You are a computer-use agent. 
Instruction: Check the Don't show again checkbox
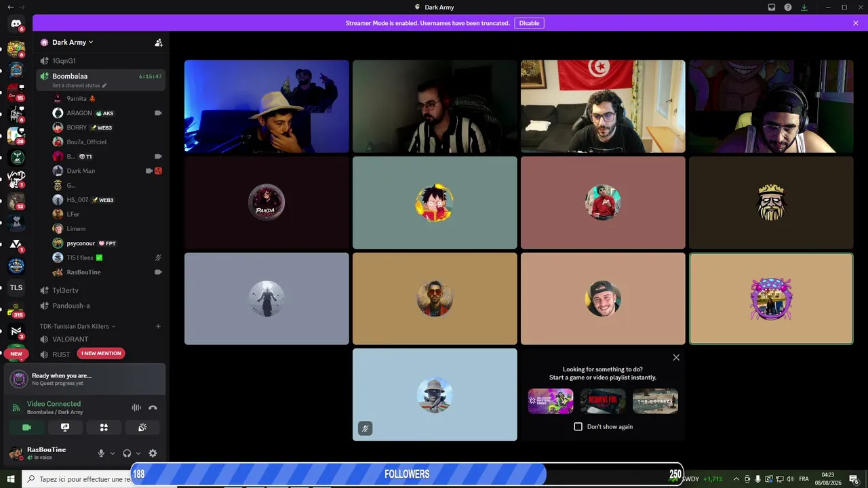(578, 426)
